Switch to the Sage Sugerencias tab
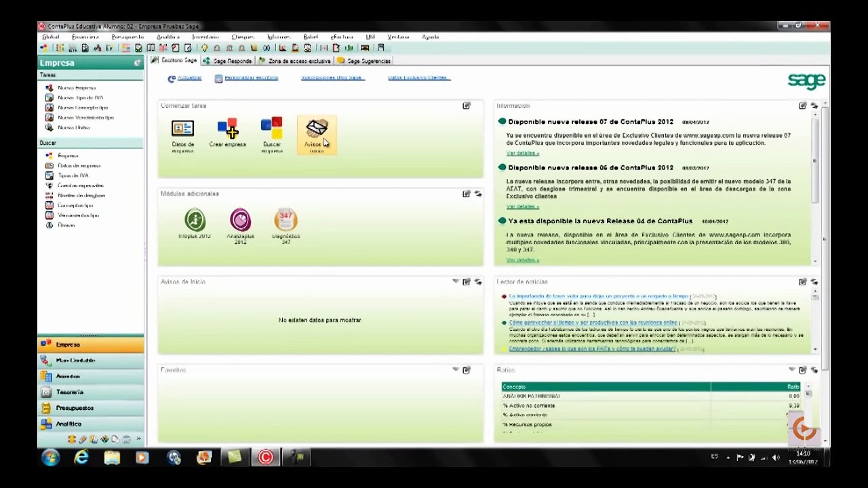The width and height of the screenshot is (868, 488). tap(365, 61)
